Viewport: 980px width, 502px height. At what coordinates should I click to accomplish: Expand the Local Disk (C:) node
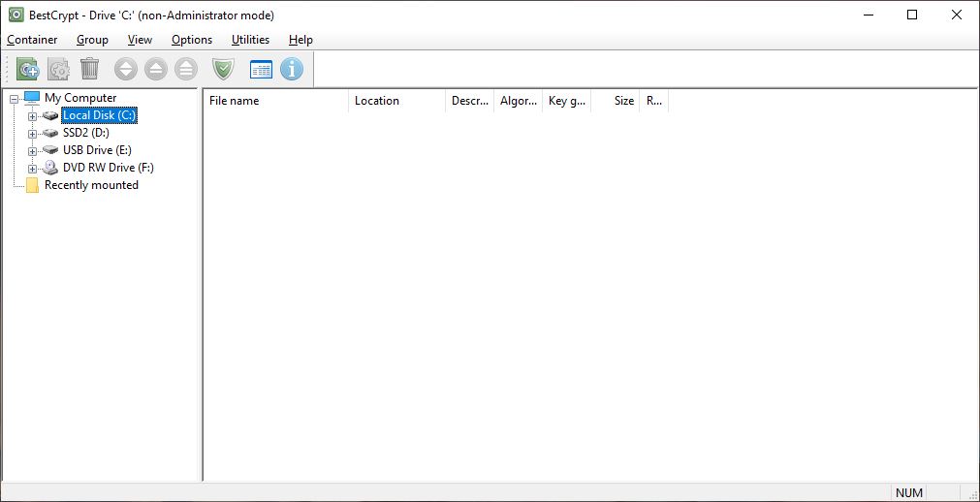tap(32, 116)
